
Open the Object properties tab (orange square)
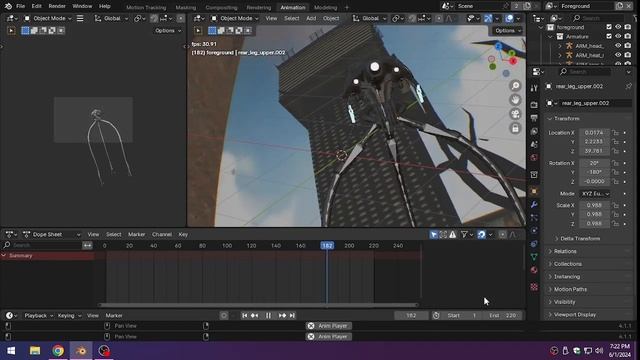point(534,191)
